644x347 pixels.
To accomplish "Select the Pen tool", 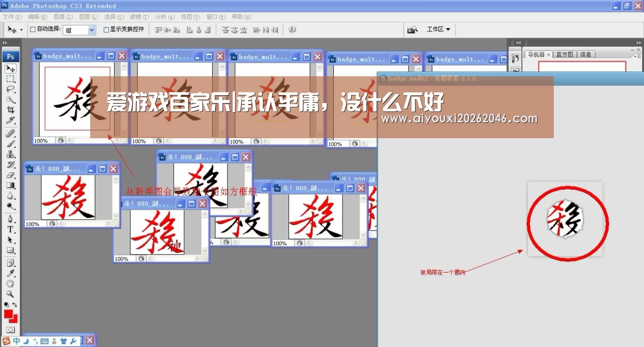I will [10, 219].
